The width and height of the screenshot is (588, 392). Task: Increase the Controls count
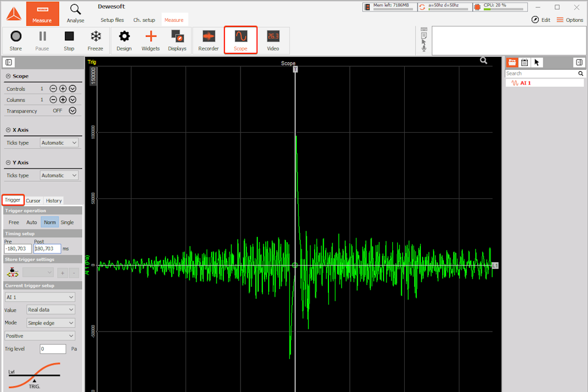[63, 89]
